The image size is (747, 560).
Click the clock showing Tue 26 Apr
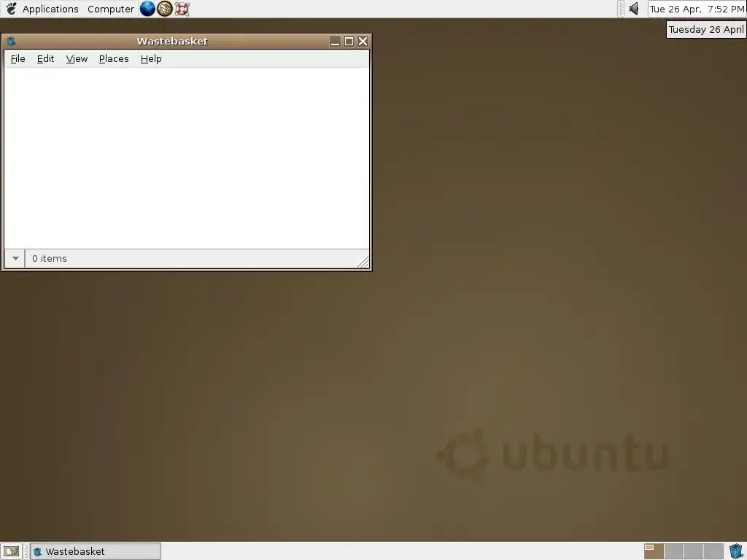[x=697, y=9]
